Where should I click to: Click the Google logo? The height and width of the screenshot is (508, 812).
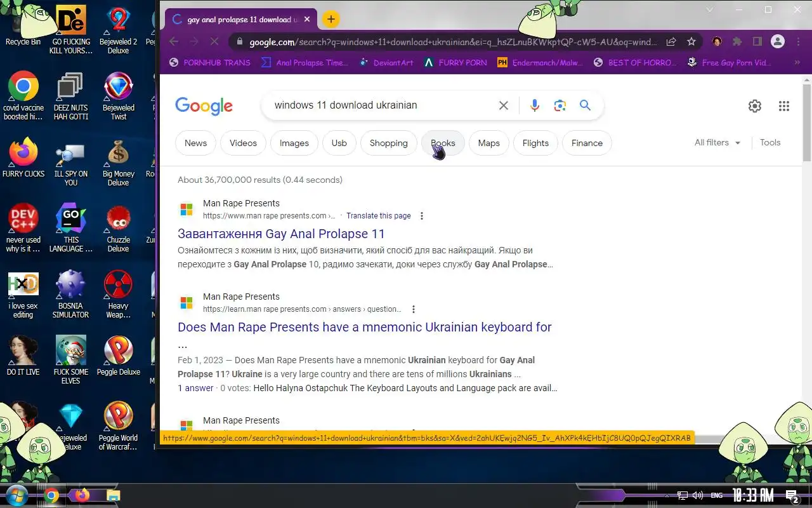click(204, 106)
